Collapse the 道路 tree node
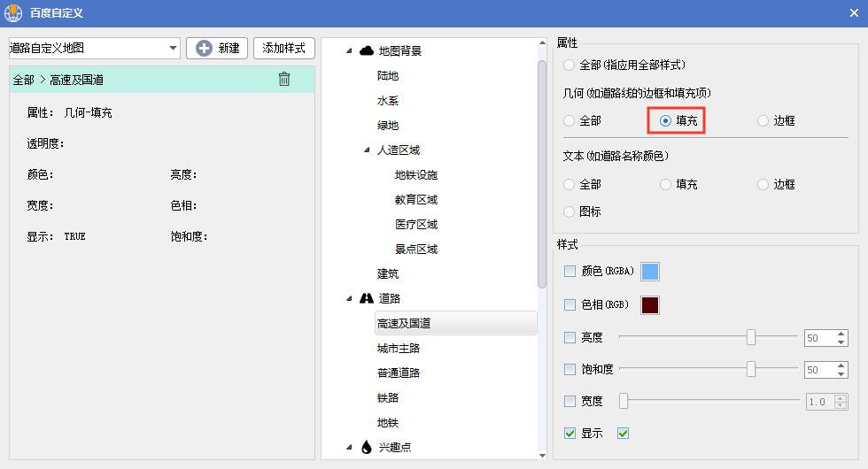The height and width of the screenshot is (469, 868). point(349,299)
